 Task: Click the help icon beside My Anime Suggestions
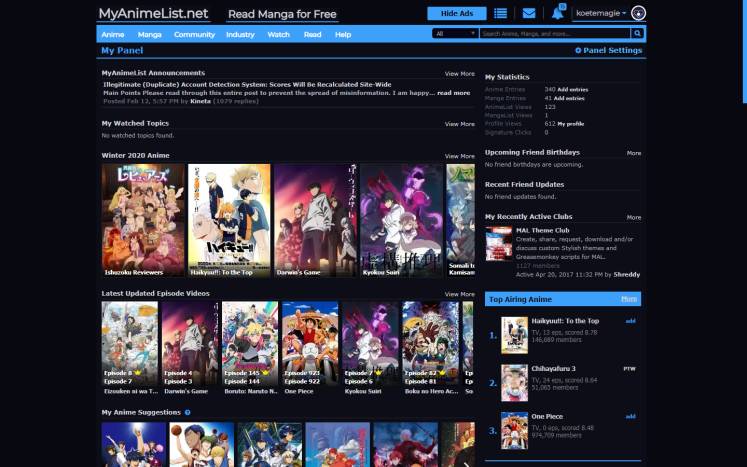pos(188,412)
